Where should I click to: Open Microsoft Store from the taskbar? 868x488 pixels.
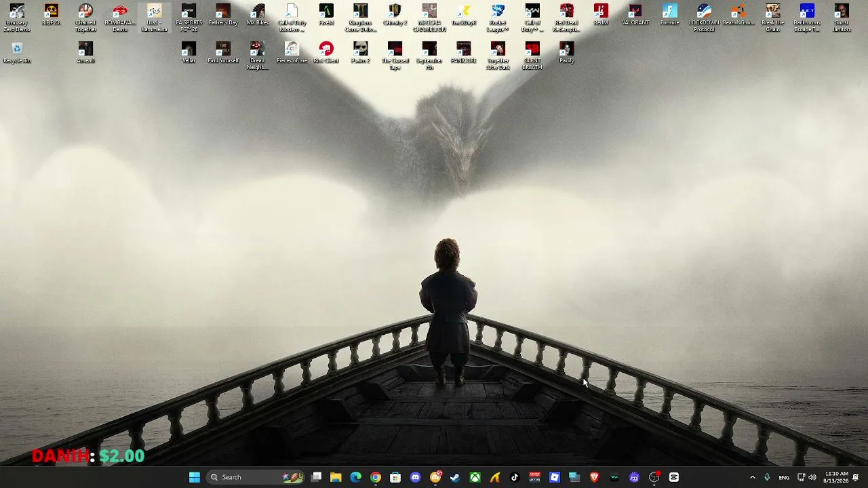pos(395,477)
